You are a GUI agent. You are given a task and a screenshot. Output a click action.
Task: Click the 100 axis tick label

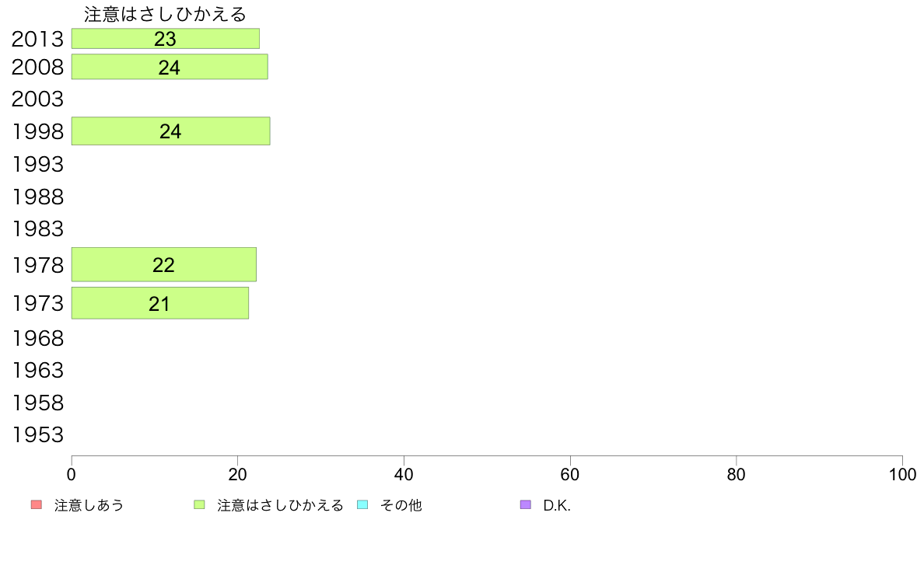point(902,475)
